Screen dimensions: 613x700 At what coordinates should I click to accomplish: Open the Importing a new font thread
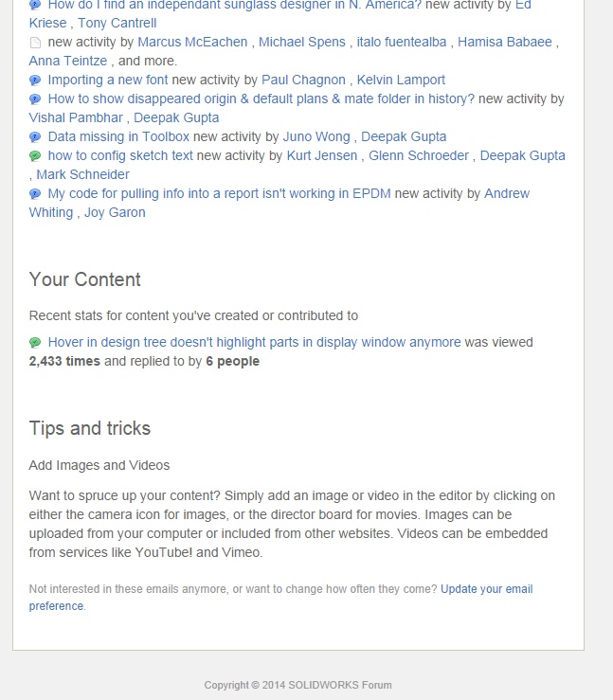[108, 80]
